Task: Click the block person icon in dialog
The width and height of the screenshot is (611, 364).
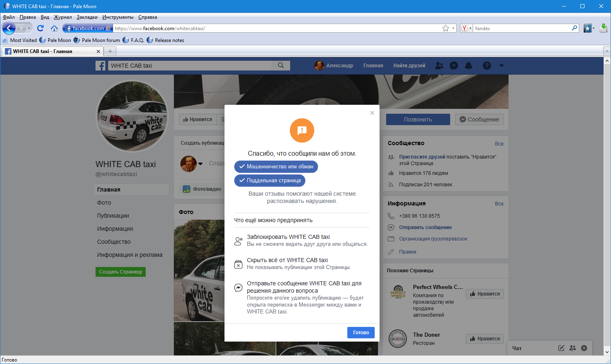Action: point(238,241)
